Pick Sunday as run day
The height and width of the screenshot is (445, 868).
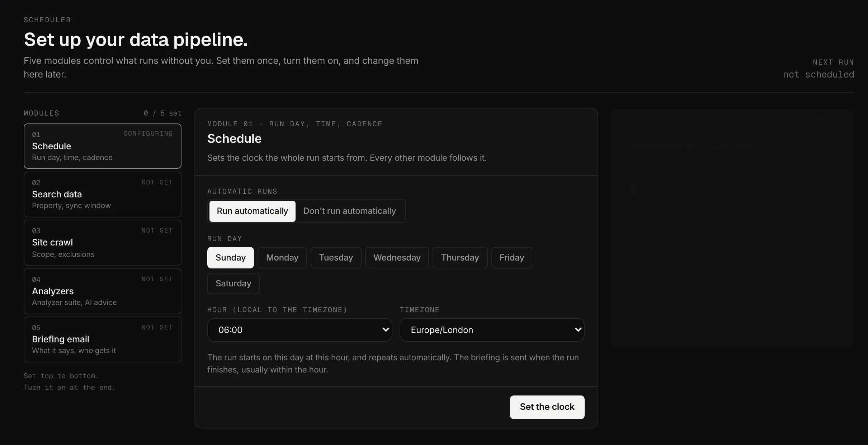pyautogui.click(x=231, y=258)
